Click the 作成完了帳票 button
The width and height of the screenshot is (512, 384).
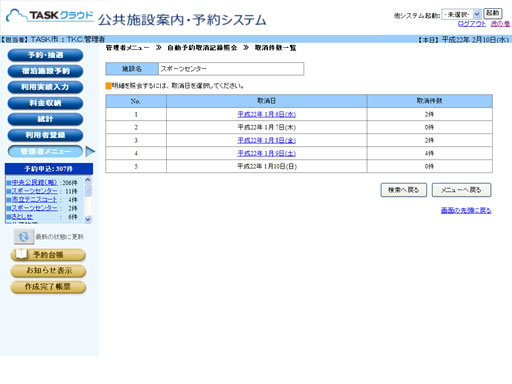click(x=48, y=287)
